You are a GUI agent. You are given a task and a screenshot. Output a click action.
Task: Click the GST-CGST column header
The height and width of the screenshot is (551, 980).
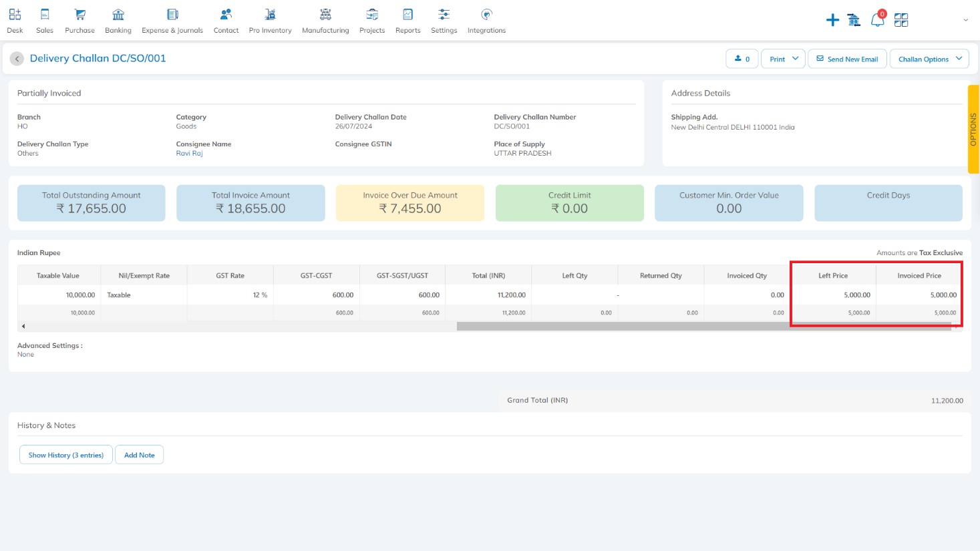(316, 275)
